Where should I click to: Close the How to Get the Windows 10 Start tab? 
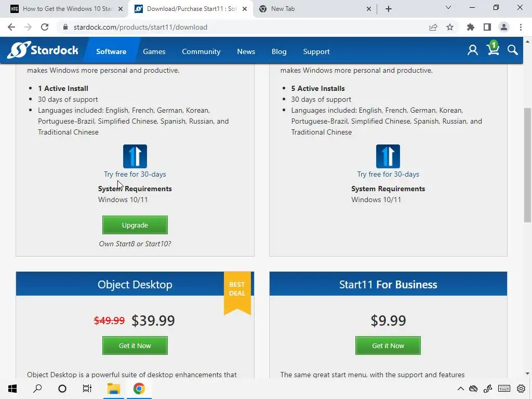point(121,9)
